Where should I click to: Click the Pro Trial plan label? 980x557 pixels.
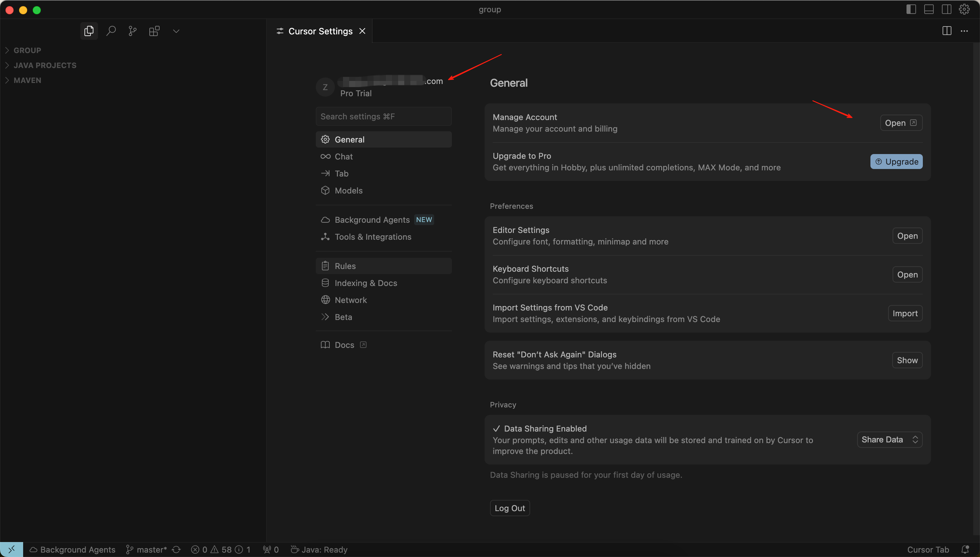(x=356, y=93)
